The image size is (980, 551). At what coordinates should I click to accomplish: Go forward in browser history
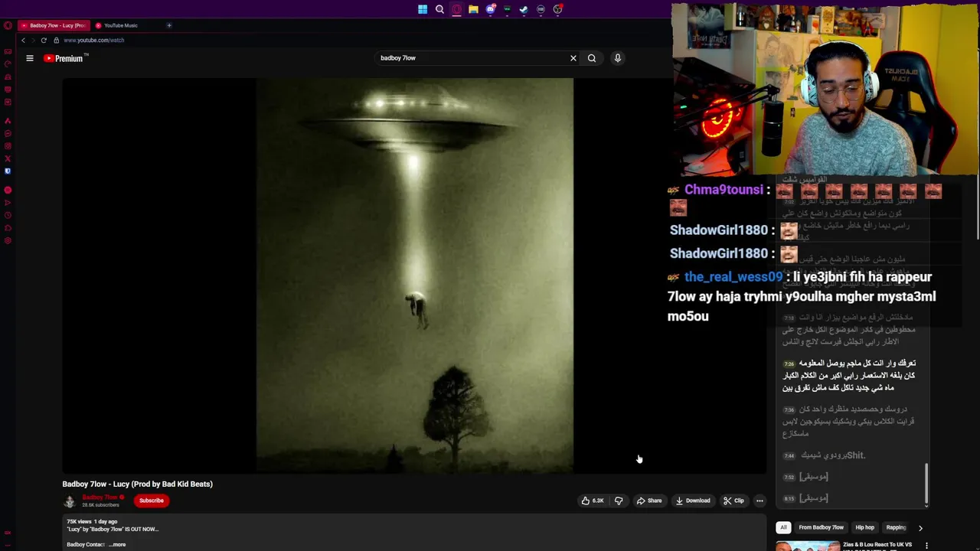coord(33,40)
